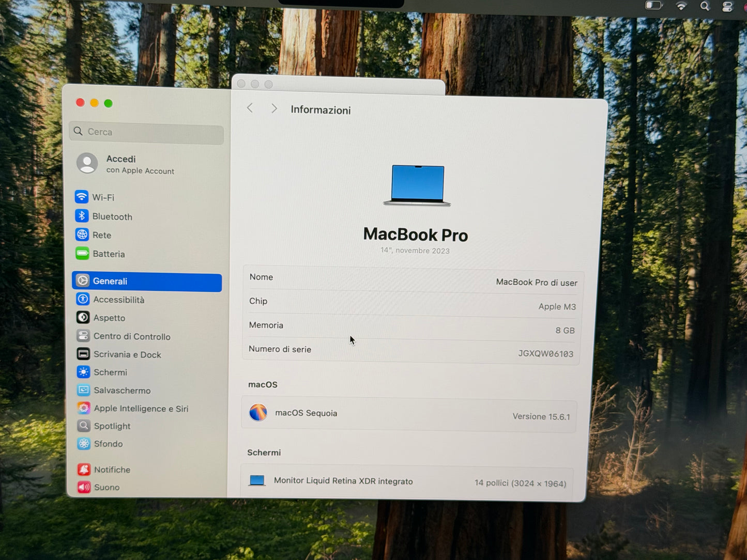Select the Bluetooth icon in sidebar
The width and height of the screenshot is (747, 560).
(x=82, y=216)
